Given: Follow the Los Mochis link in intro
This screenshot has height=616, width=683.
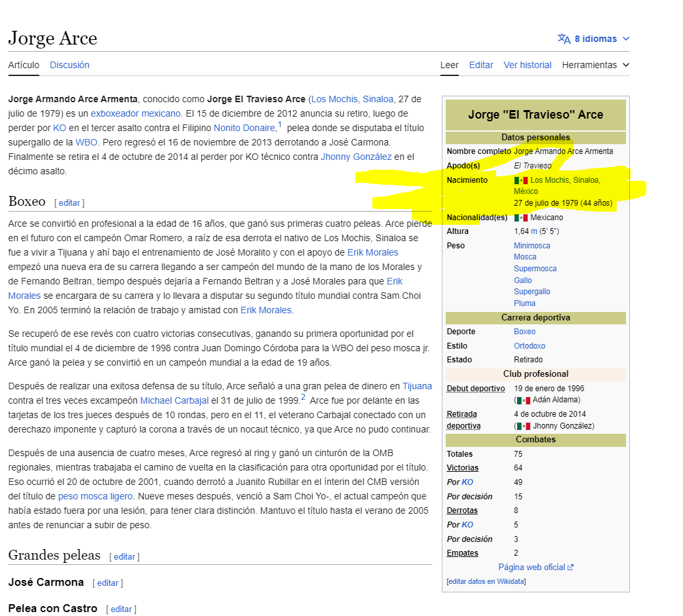Looking at the screenshot, I should pyautogui.click(x=334, y=99).
